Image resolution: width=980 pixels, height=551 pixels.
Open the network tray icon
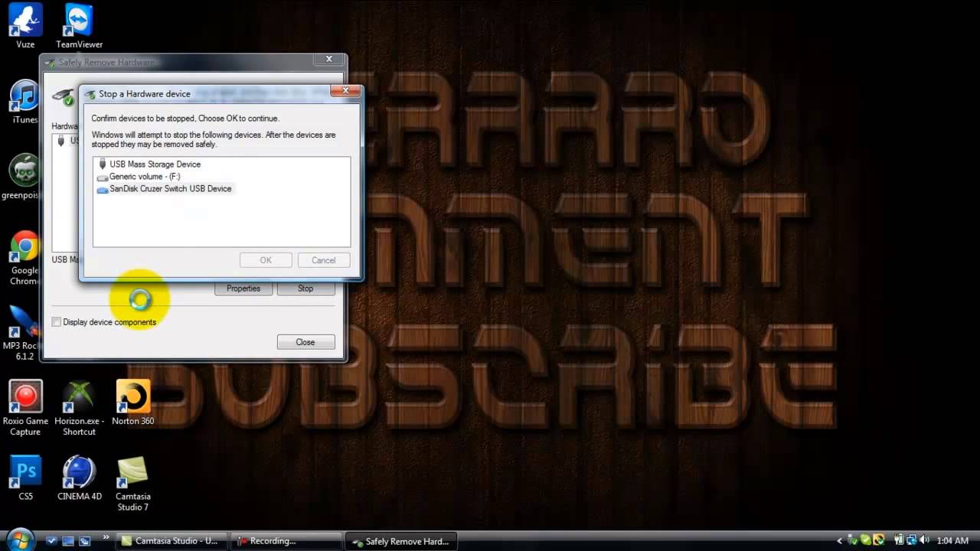click(x=912, y=540)
